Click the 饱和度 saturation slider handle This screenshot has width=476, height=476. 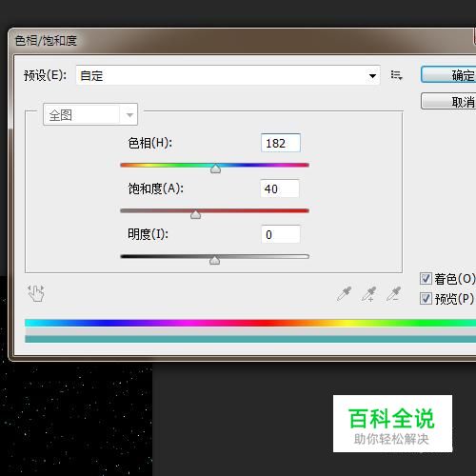pyautogui.click(x=195, y=214)
